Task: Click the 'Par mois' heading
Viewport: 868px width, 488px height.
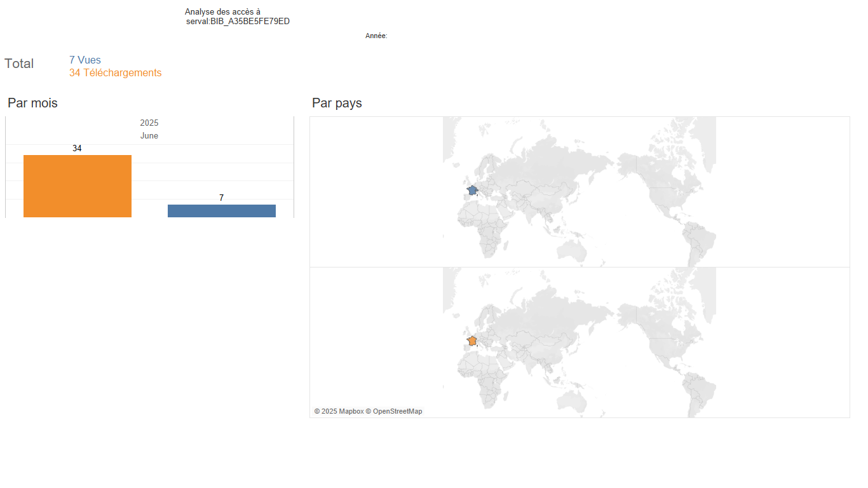Action: click(32, 103)
